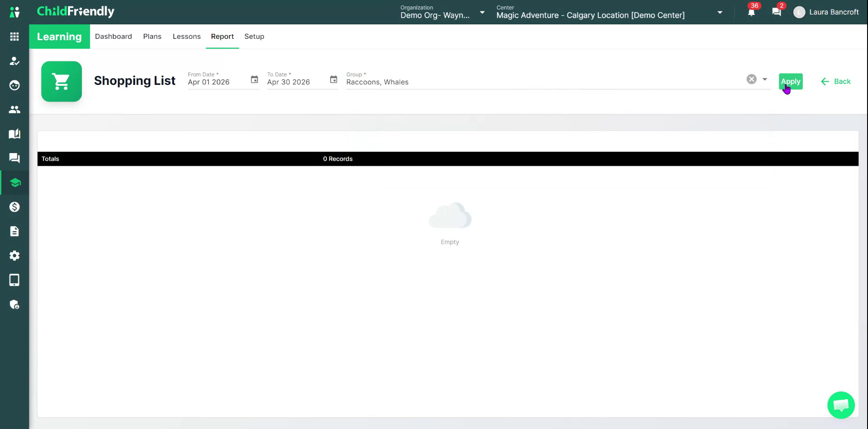The image size is (868, 429).
Task: Select the graduation cap Learning icon
Action: pyautogui.click(x=15, y=182)
